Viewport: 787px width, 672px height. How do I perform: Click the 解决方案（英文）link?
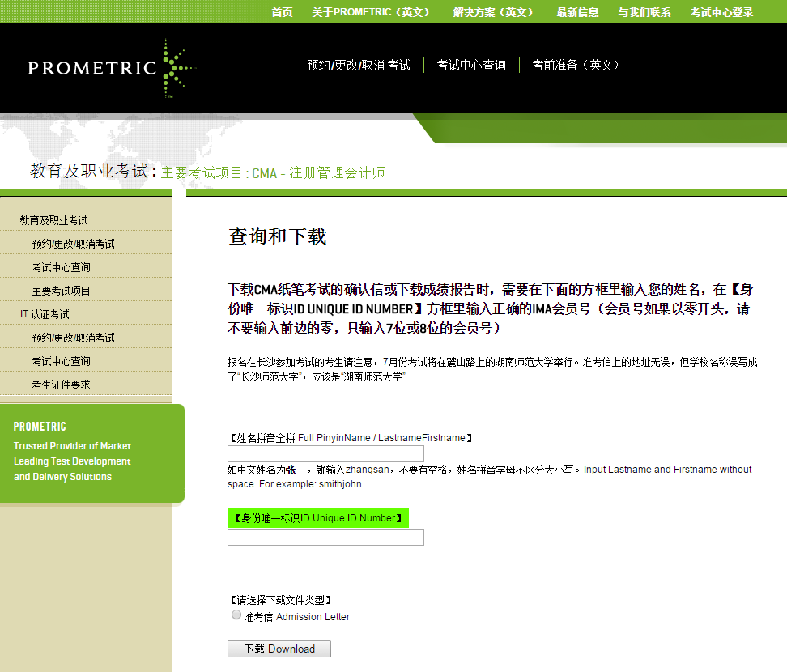pos(494,12)
